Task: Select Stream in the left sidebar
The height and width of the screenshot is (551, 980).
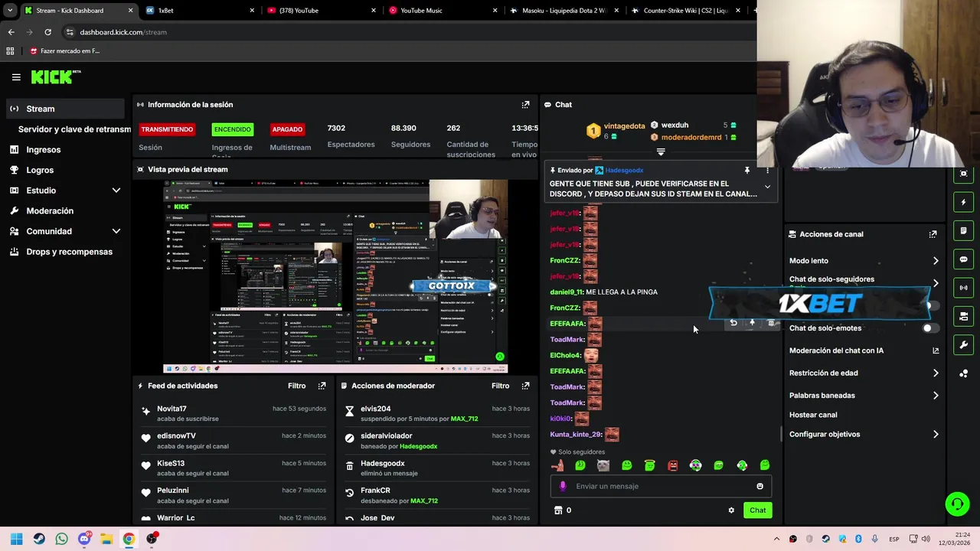Action: pos(66,109)
